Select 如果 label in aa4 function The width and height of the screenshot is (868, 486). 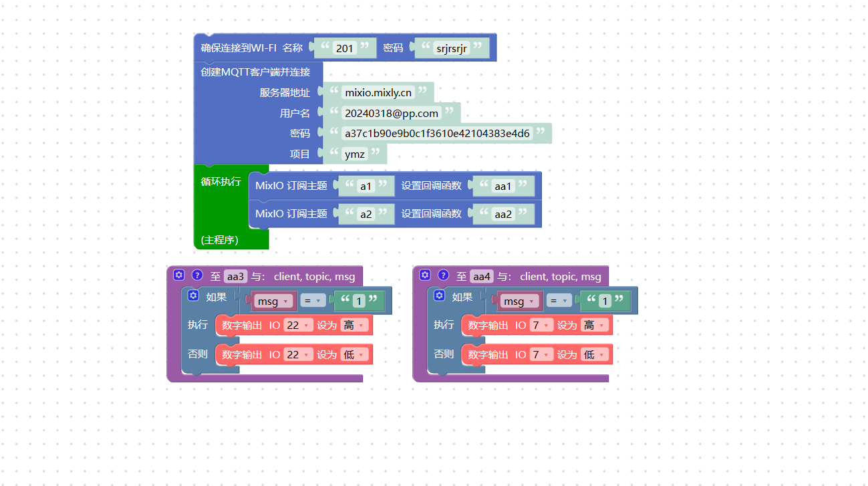[462, 297]
